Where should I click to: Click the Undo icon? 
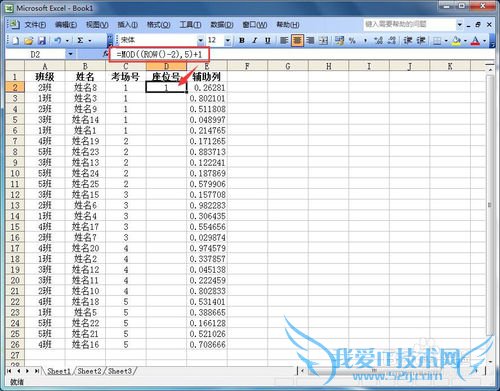[58, 41]
